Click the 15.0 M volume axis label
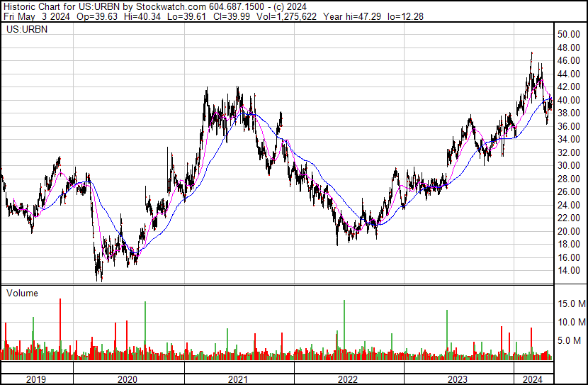This screenshot has height=385, width=588. click(x=572, y=303)
